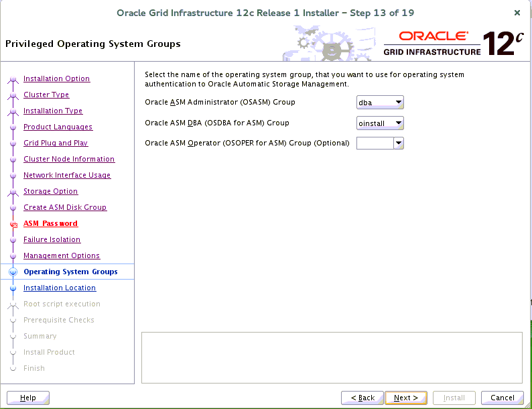This screenshot has height=409, width=532.
Task: Click the Finish step text
Action: (x=34, y=368)
